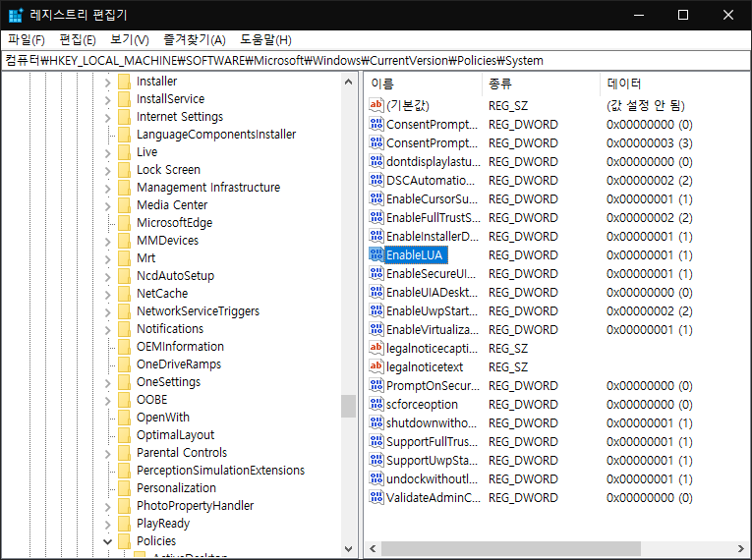Select the LanguageComponentsInstaller key
752x560 pixels.
point(216,135)
